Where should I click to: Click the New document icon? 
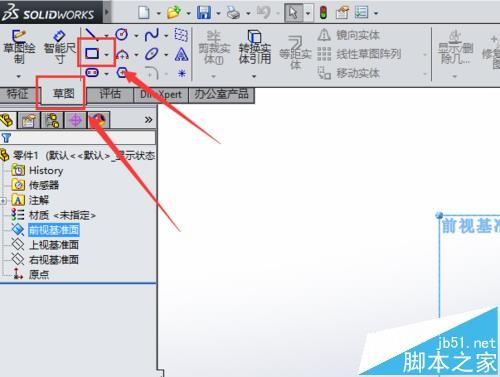(x=144, y=13)
